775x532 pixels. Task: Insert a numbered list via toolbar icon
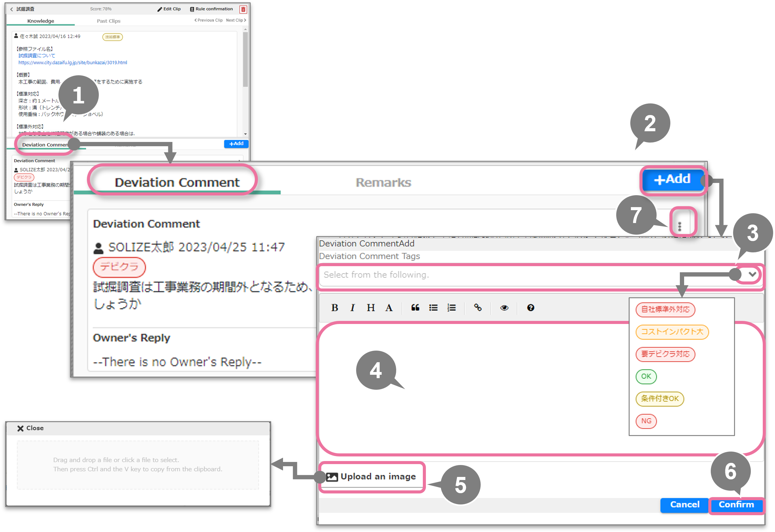click(x=451, y=308)
